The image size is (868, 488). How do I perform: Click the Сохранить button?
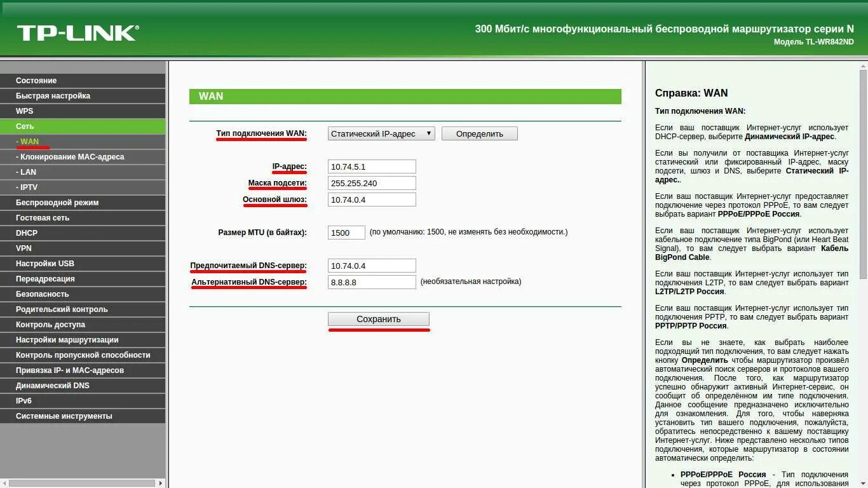[x=379, y=319]
